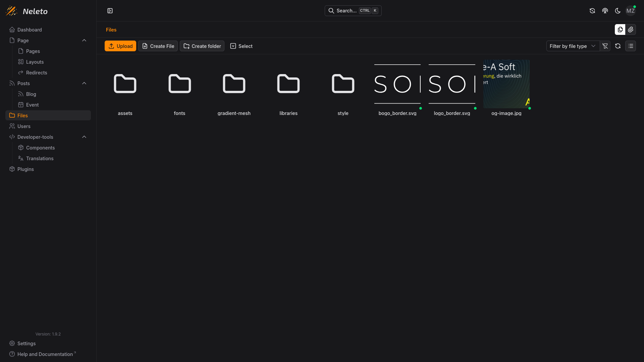Open the Users page from the sidebar
Screen dimensions: 644x362
(23, 126)
